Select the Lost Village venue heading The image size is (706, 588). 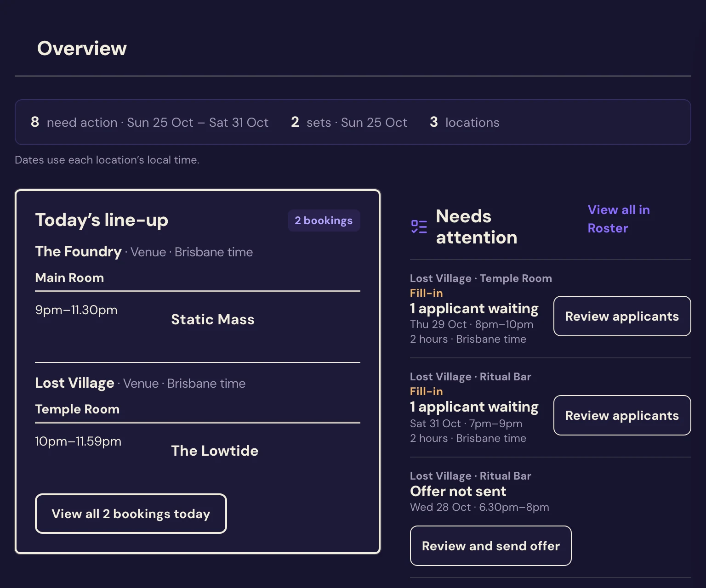coord(74,383)
